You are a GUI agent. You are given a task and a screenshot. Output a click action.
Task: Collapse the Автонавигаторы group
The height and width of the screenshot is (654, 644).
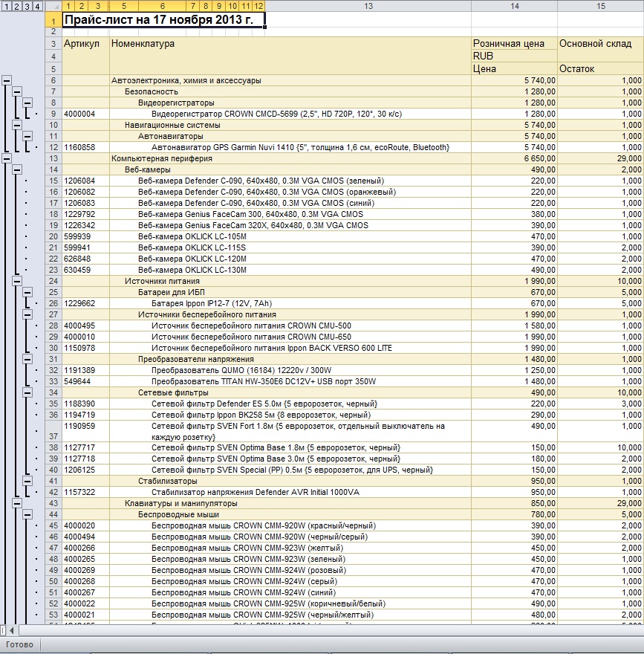pos(27,136)
